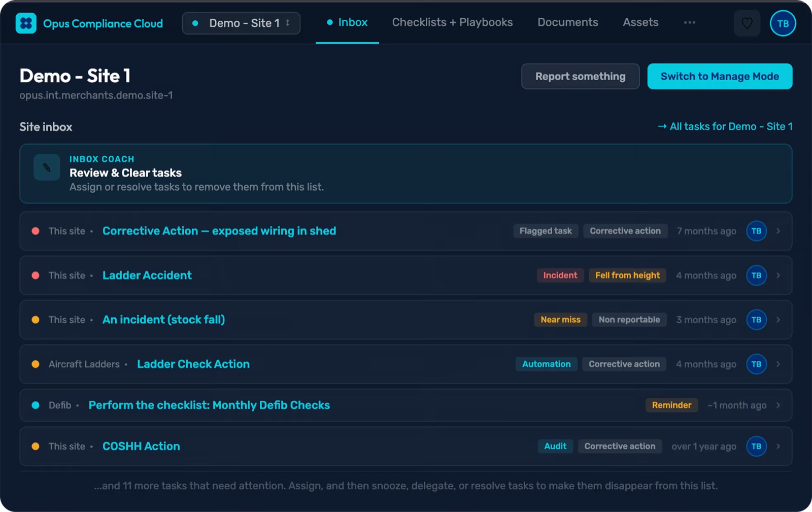The height and width of the screenshot is (512, 812).
Task: Open All tasks for Demo - Site 1 link
Action: tap(725, 126)
